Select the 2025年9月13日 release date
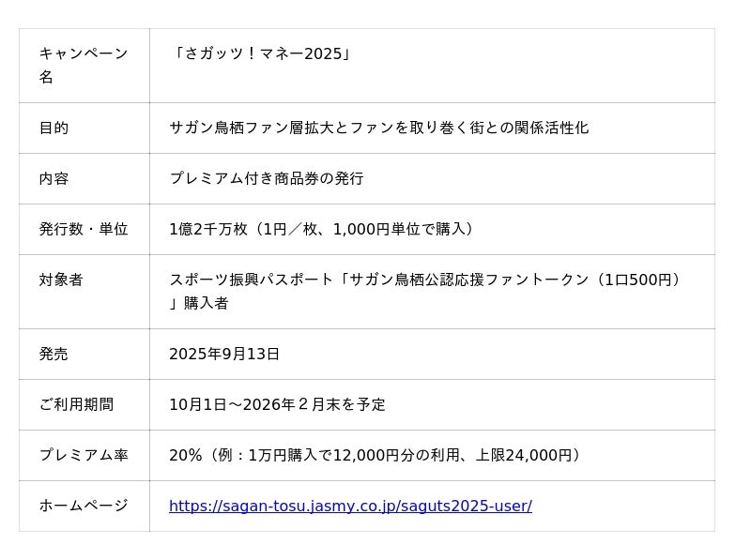Viewport: 751px width, 560px height. [x=224, y=355]
